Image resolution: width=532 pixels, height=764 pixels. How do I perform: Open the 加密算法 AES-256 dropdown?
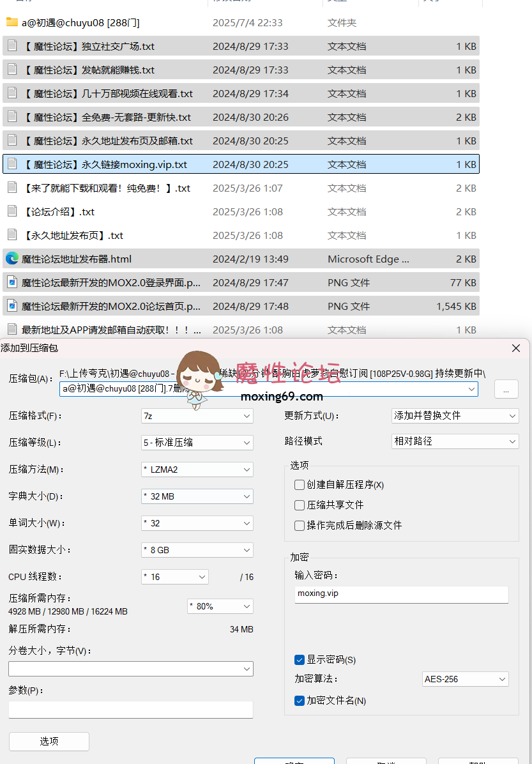click(465, 679)
